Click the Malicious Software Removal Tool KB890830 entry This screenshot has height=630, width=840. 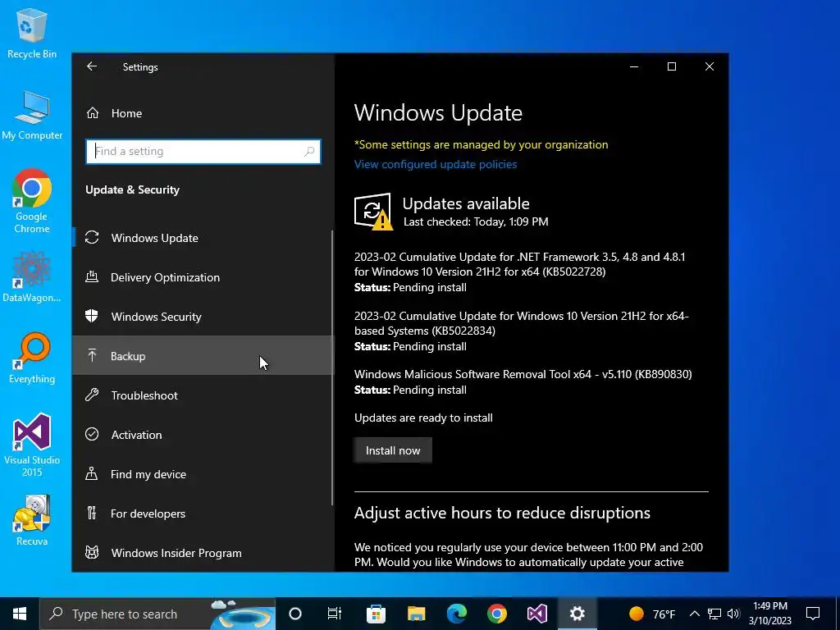pos(523,381)
